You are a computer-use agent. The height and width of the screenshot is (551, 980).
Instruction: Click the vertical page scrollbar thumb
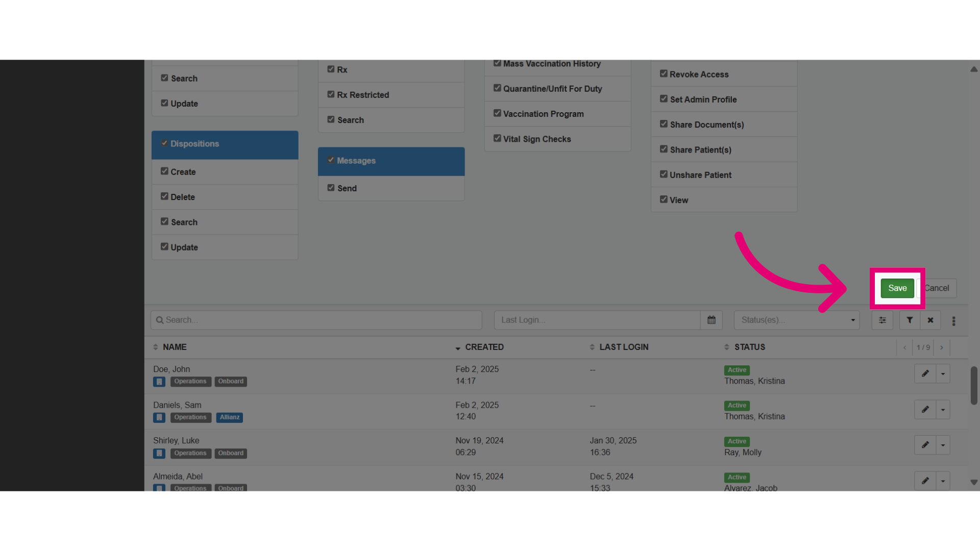click(x=974, y=385)
